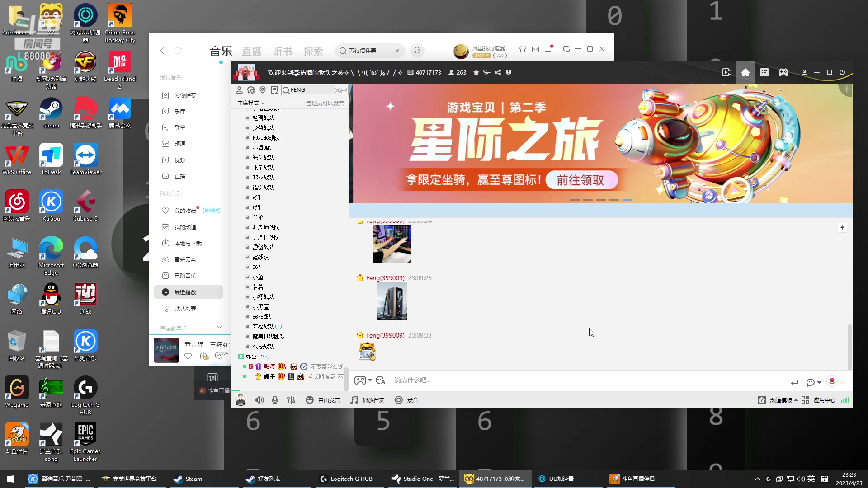Select the last carousel indicator dot

627,199
